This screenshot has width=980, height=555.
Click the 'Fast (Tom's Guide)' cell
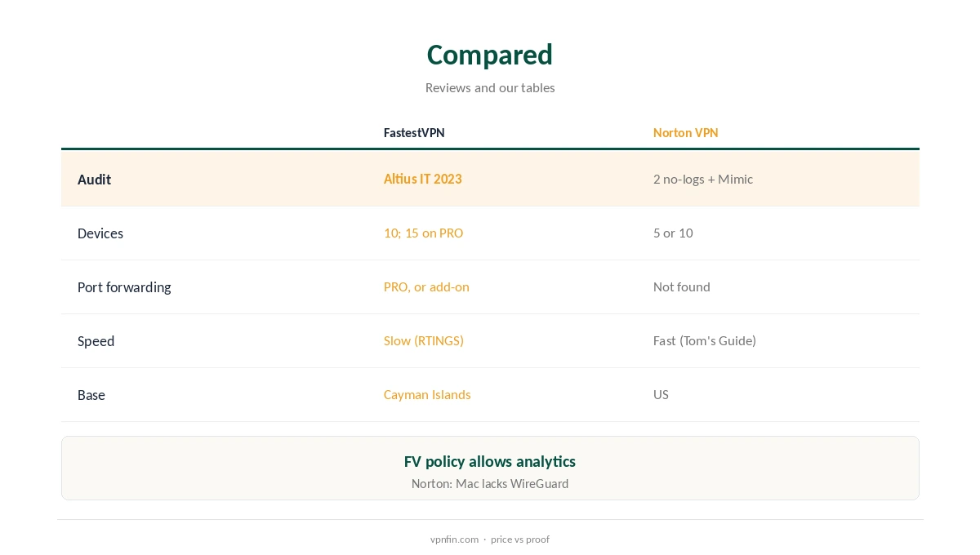point(705,340)
